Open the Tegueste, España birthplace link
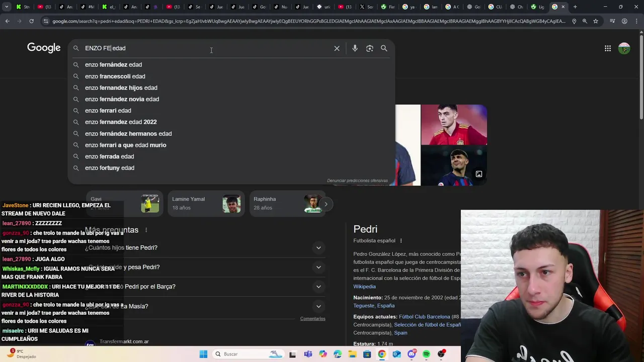 pos(374,306)
